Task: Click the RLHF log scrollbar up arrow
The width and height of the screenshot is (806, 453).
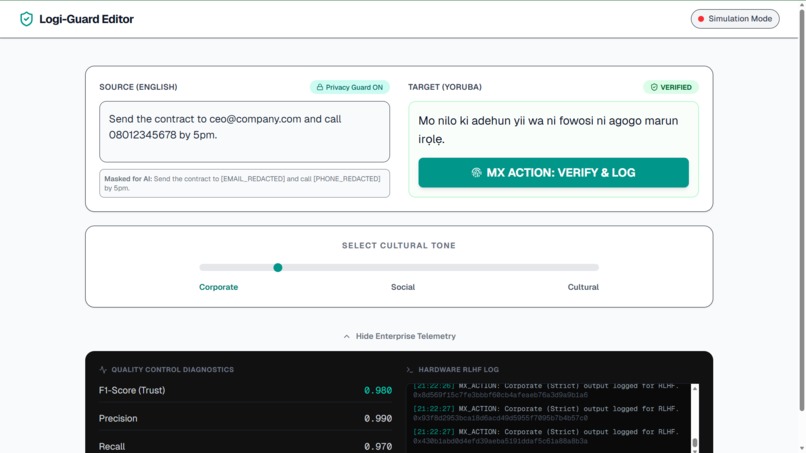Action: tap(695, 388)
